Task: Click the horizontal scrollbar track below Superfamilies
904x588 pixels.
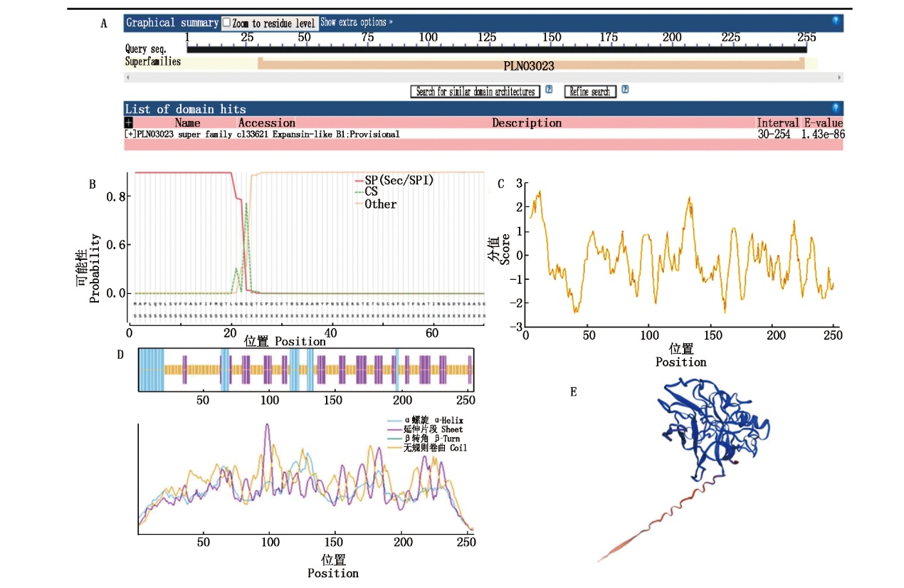Action: pyautogui.click(x=483, y=76)
